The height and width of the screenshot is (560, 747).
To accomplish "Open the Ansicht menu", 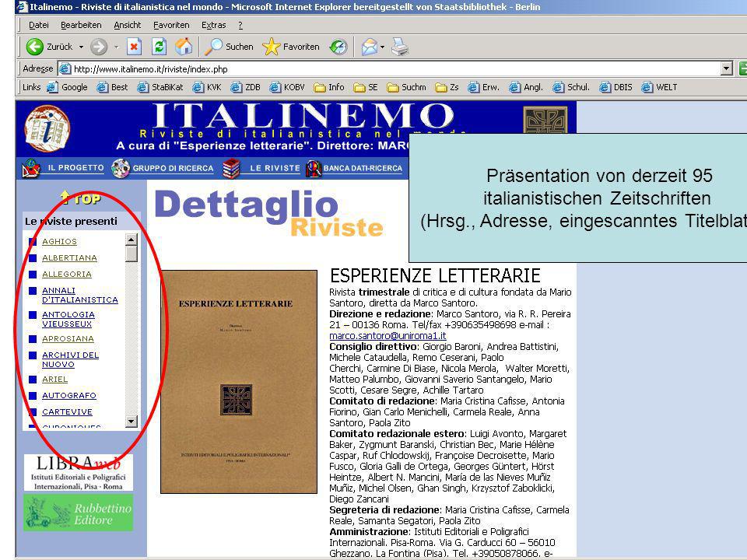I will tap(127, 25).
